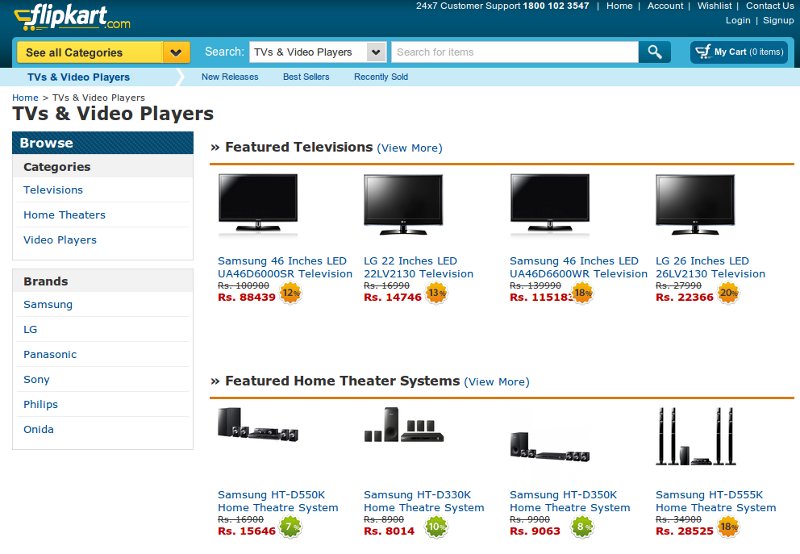Open the Samsung HT-D550K home theatre image
800x554 pixels.
[258, 425]
